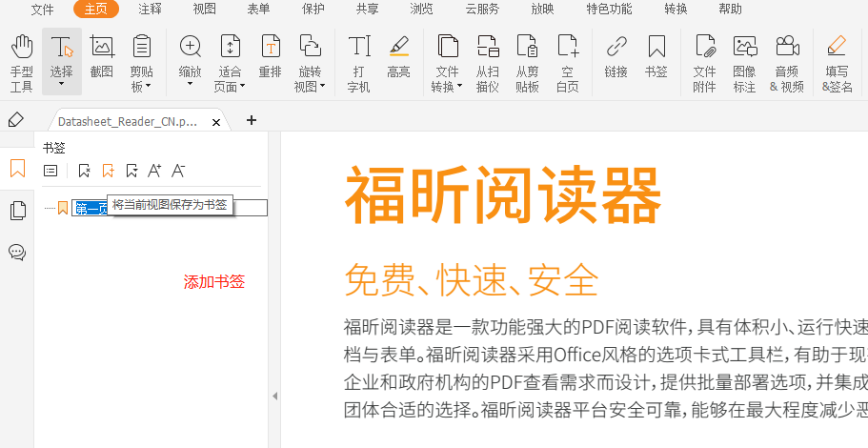Add a 文件附件 file attachment
Image resolution: width=868 pixels, height=448 pixels.
pyautogui.click(x=705, y=62)
